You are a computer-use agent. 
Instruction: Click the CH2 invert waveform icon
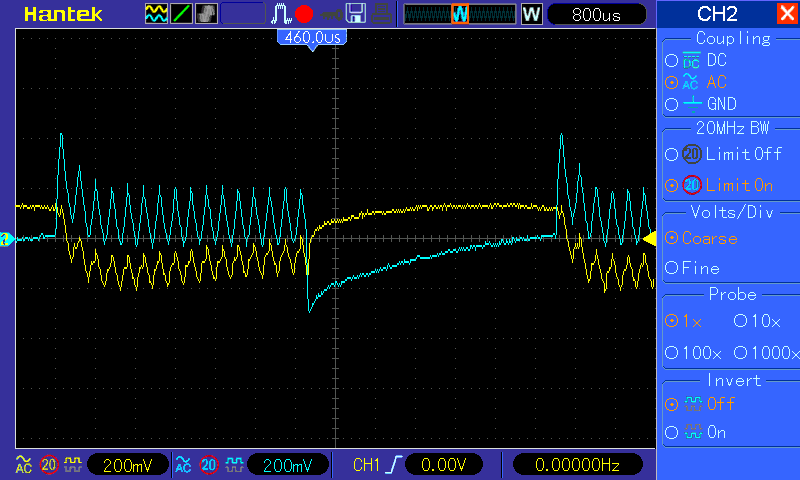(234, 465)
